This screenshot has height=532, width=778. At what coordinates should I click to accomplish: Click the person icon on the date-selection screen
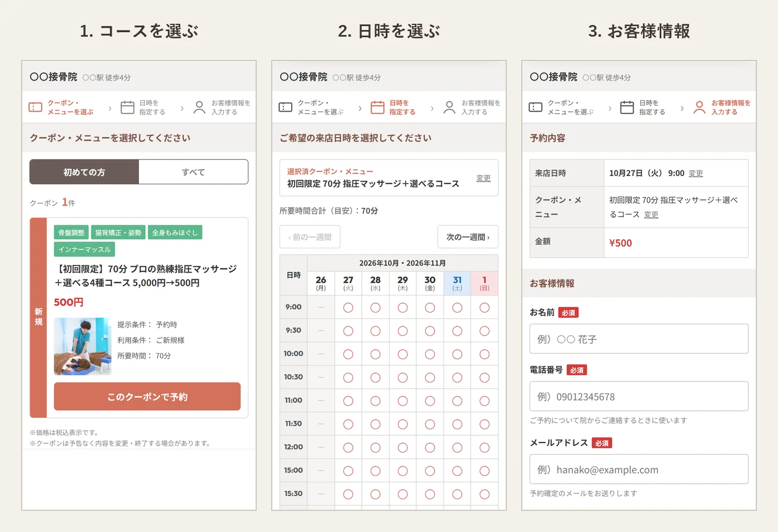point(450,107)
